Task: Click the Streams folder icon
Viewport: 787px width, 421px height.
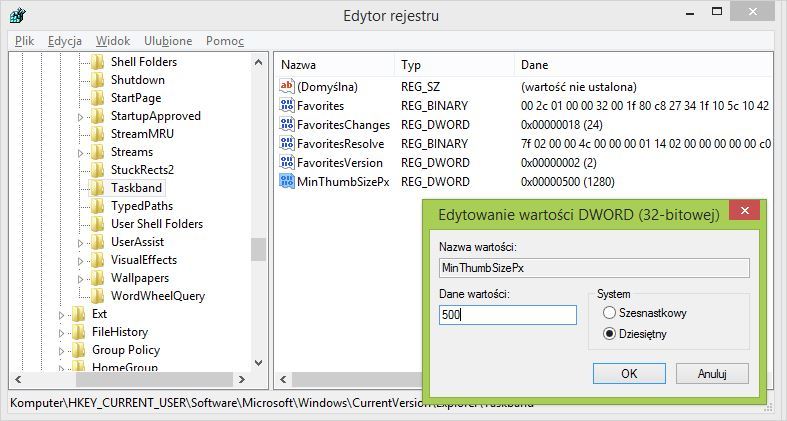Action: point(97,152)
